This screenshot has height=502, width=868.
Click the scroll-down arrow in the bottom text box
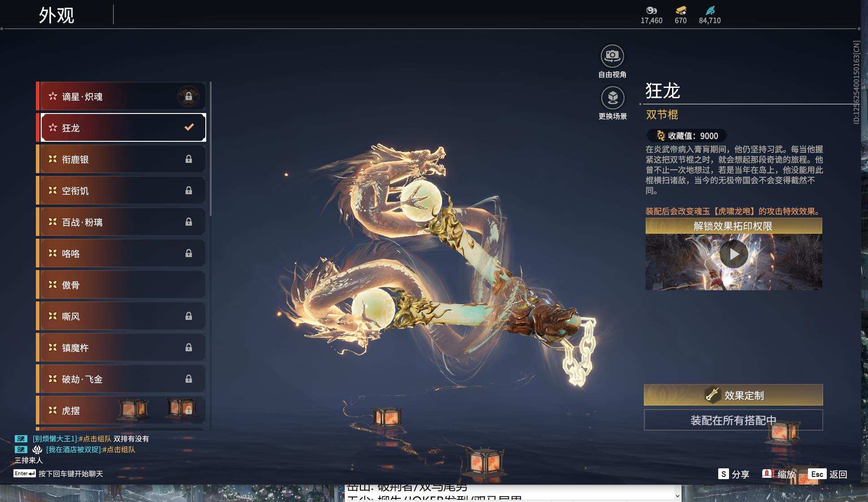[x=677, y=495]
